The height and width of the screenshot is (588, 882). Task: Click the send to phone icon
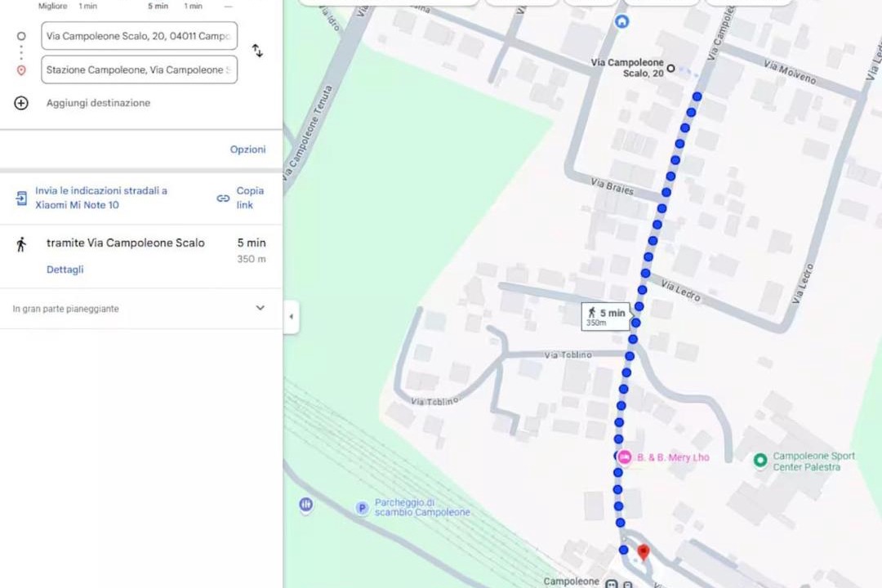pos(20,198)
